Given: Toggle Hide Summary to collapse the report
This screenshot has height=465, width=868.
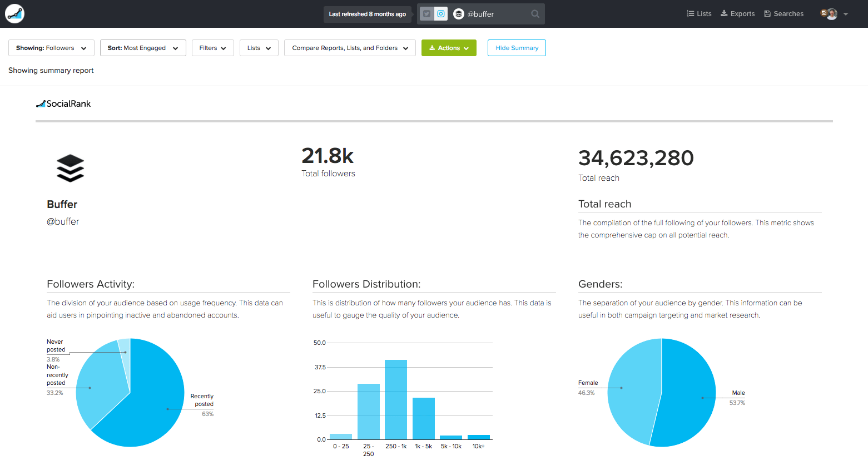Looking at the screenshot, I should pos(517,48).
